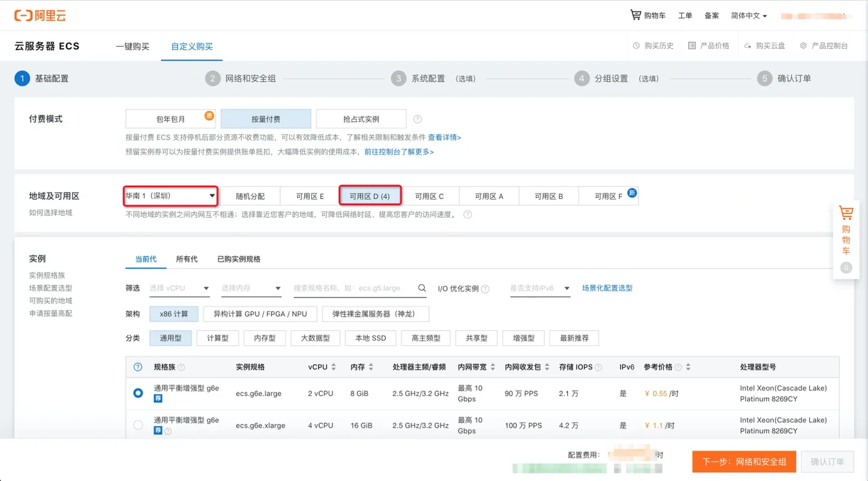Click help icon beside 参考价格 header
868x481 pixels.
678,367
